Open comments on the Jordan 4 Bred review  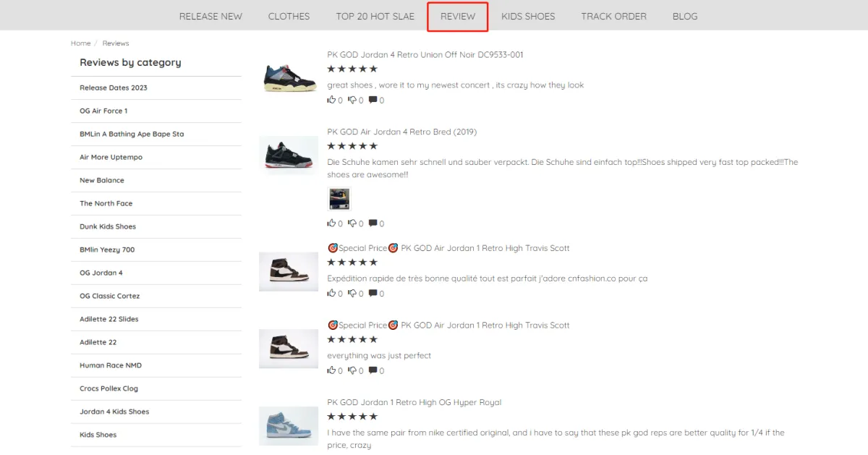coord(373,224)
